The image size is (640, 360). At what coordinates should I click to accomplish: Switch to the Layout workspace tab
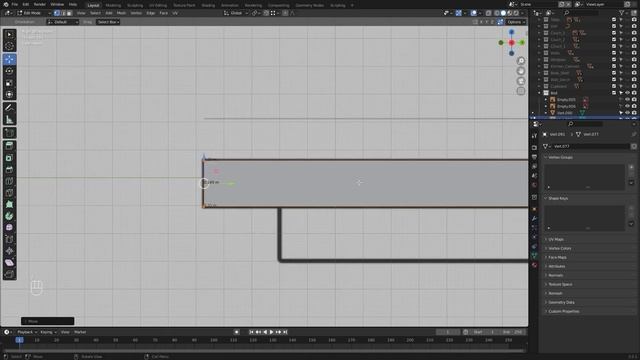pyautogui.click(x=93, y=5)
